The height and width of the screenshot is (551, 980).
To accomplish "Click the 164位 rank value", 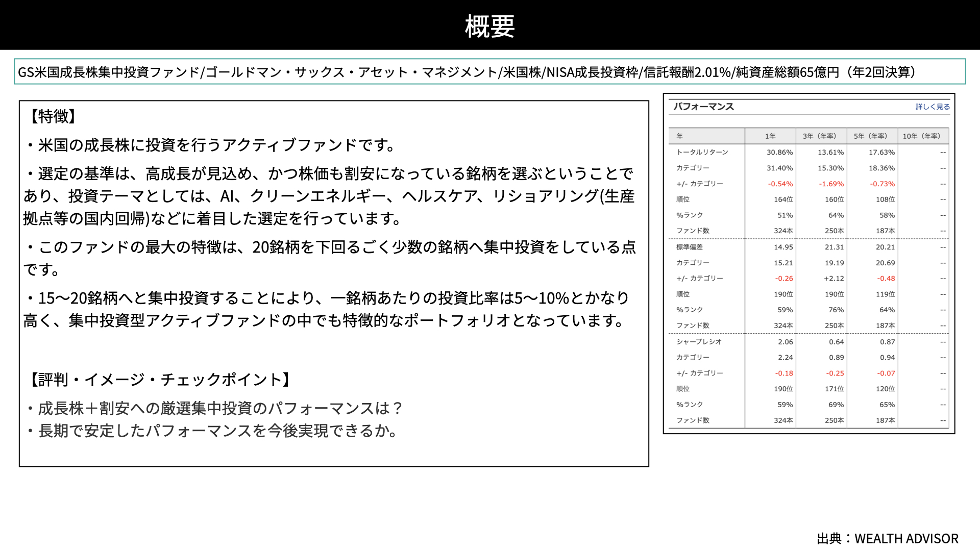I will pos(783,199).
